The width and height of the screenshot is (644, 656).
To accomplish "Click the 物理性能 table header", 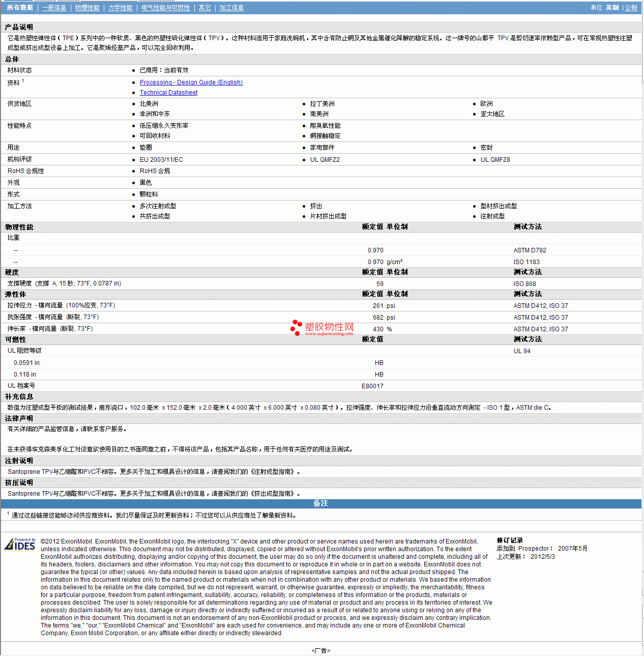I will click(19, 227).
